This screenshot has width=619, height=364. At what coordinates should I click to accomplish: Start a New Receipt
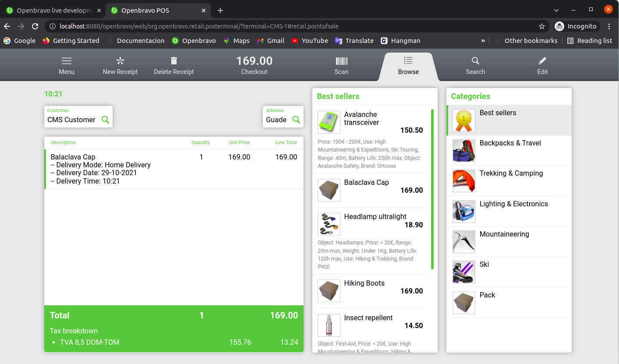(x=120, y=66)
